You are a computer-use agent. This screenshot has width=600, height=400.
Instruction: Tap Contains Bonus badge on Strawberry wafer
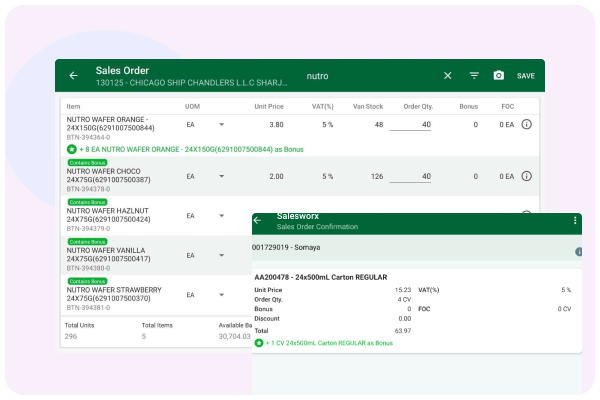86,279
